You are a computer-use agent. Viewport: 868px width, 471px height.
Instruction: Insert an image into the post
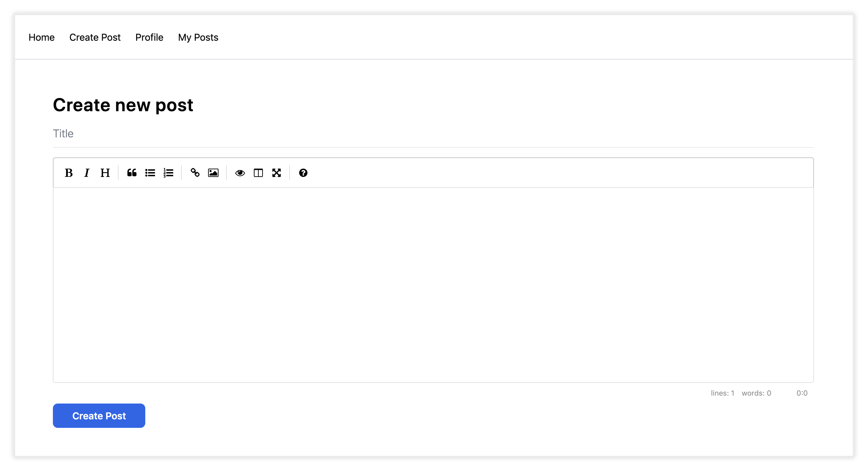[x=213, y=172]
